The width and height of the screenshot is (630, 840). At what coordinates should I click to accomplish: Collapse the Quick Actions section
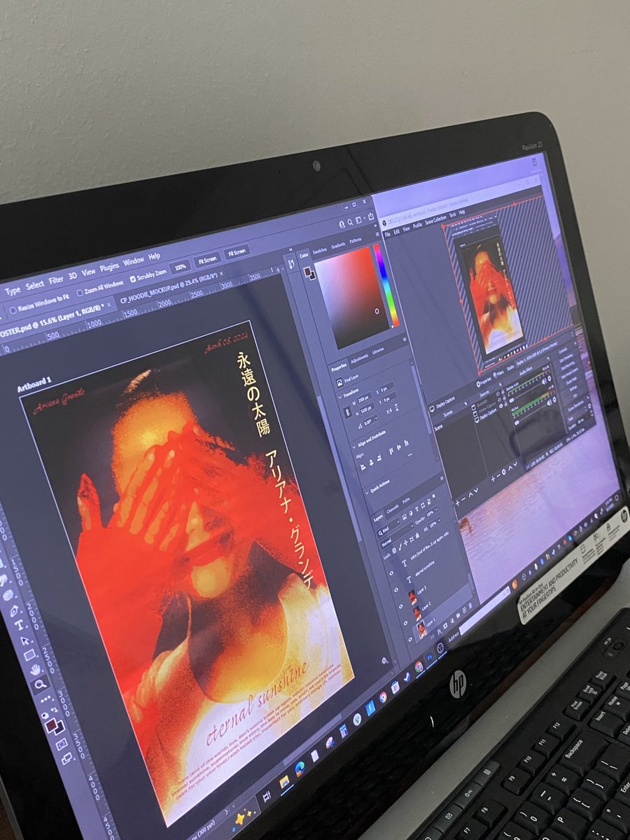368,493
